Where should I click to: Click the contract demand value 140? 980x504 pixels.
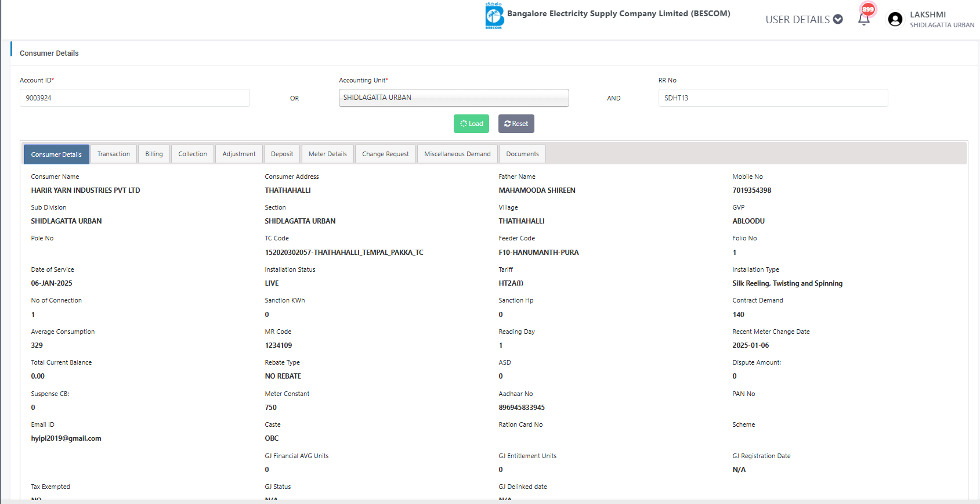pyautogui.click(x=738, y=315)
